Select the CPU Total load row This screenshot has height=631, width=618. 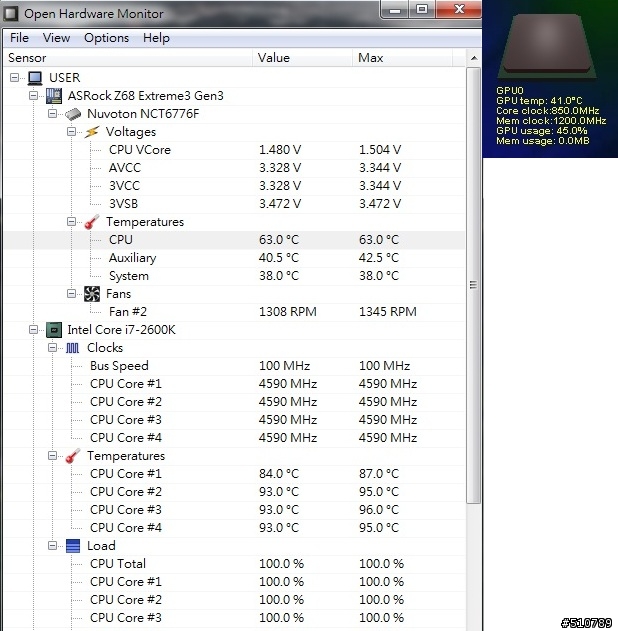point(235,564)
